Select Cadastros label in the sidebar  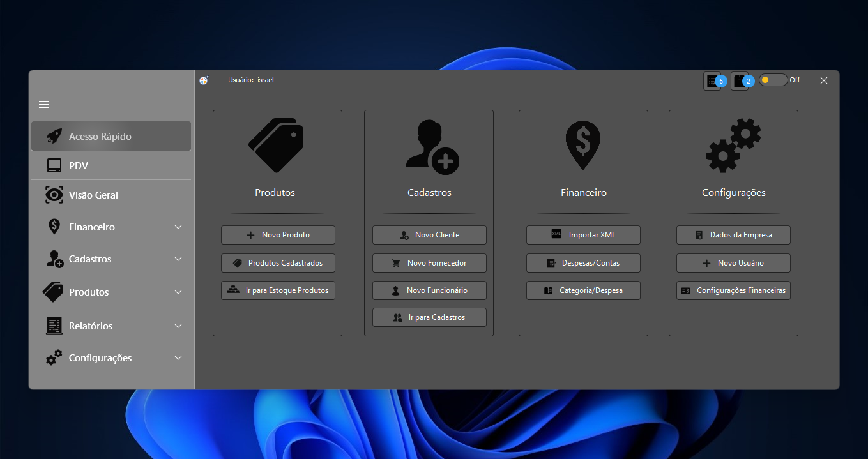[x=90, y=259]
